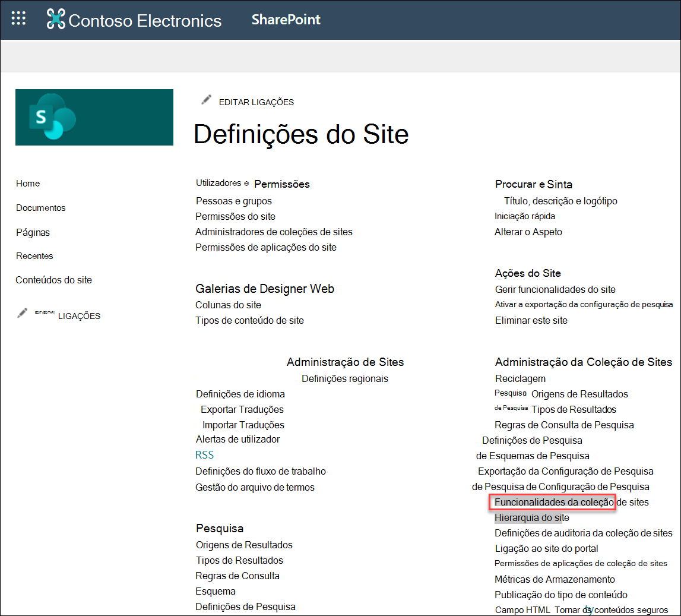Open Tipos de Resultados under Pesquisa
This screenshot has height=616, width=681.
click(239, 560)
